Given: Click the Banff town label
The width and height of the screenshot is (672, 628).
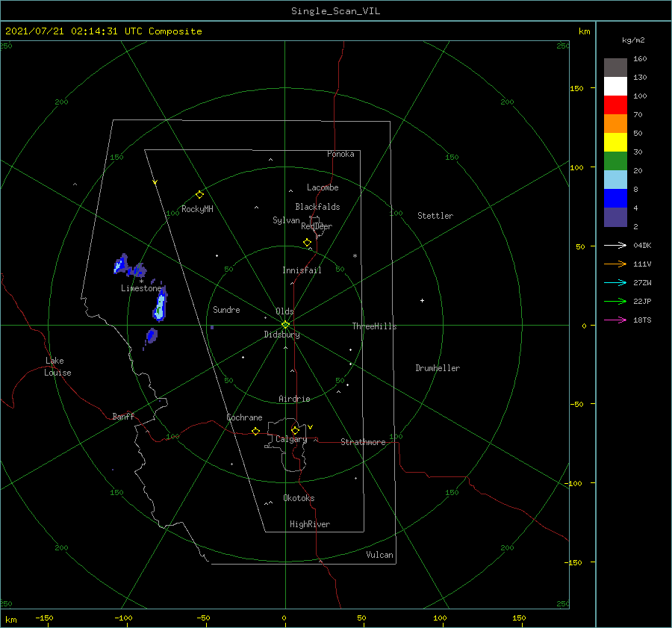Looking at the screenshot, I should point(123,416).
